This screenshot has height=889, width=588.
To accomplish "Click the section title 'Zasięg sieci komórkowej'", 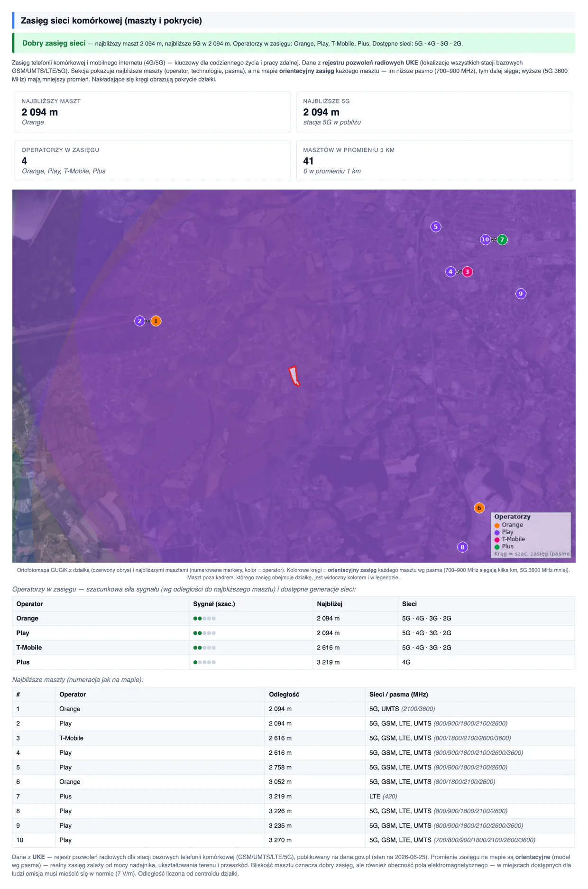I will click(111, 20).
